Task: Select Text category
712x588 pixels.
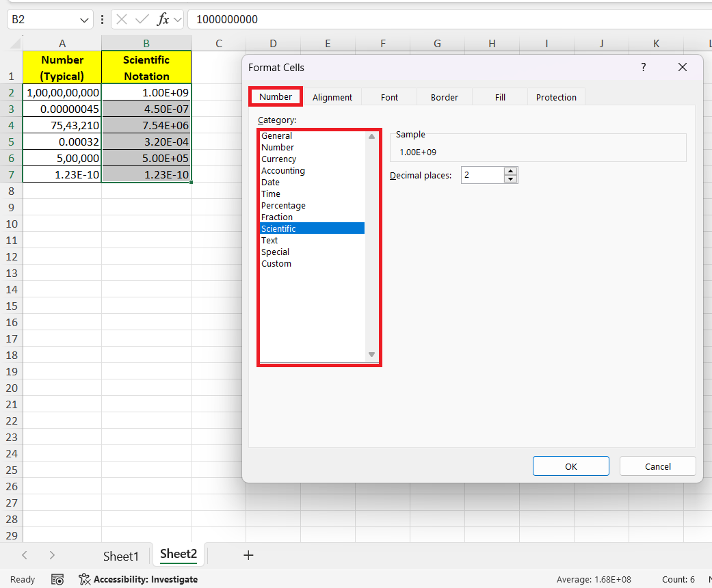Action: 312,240
